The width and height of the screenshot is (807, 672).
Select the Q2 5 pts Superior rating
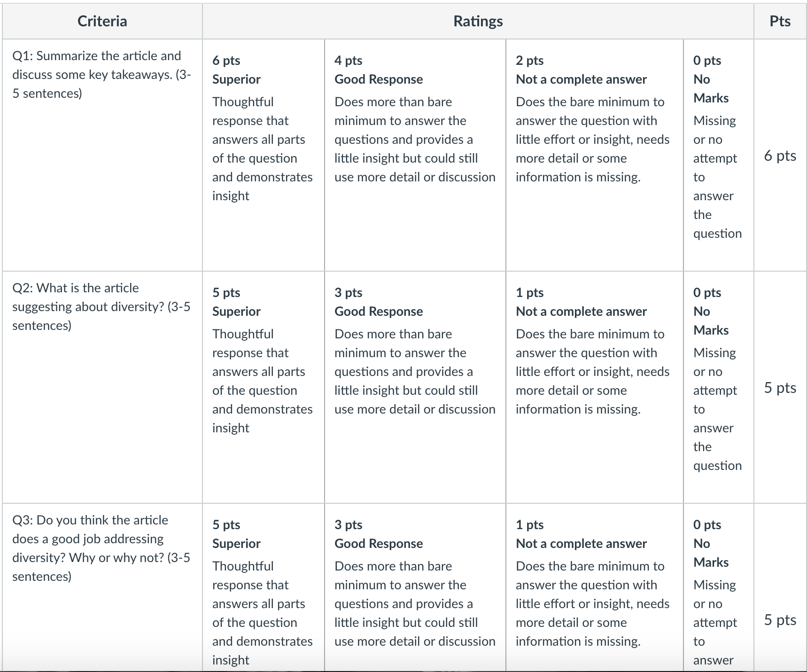click(263, 387)
